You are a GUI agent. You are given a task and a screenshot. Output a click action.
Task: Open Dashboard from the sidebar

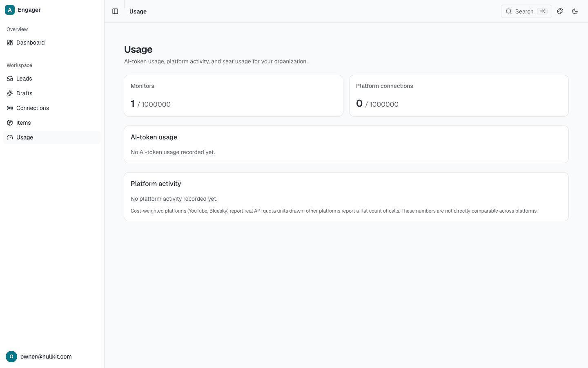coord(52,43)
